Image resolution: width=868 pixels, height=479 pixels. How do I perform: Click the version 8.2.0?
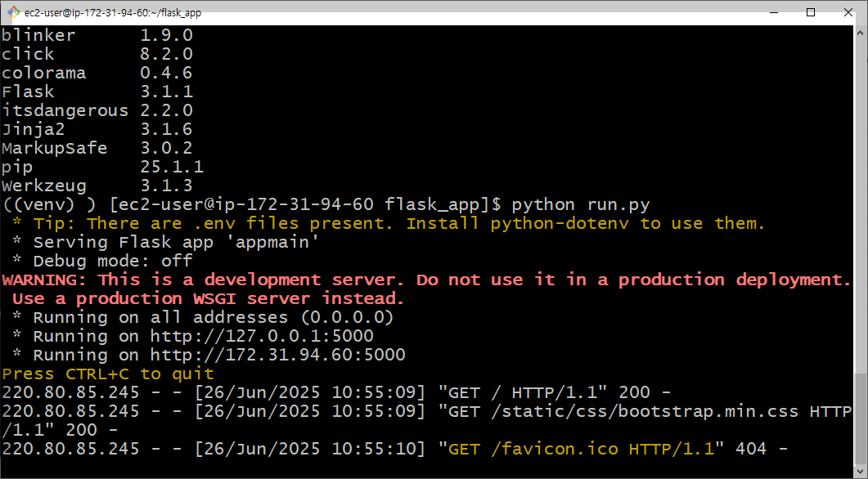pyautogui.click(x=166, y=54)
